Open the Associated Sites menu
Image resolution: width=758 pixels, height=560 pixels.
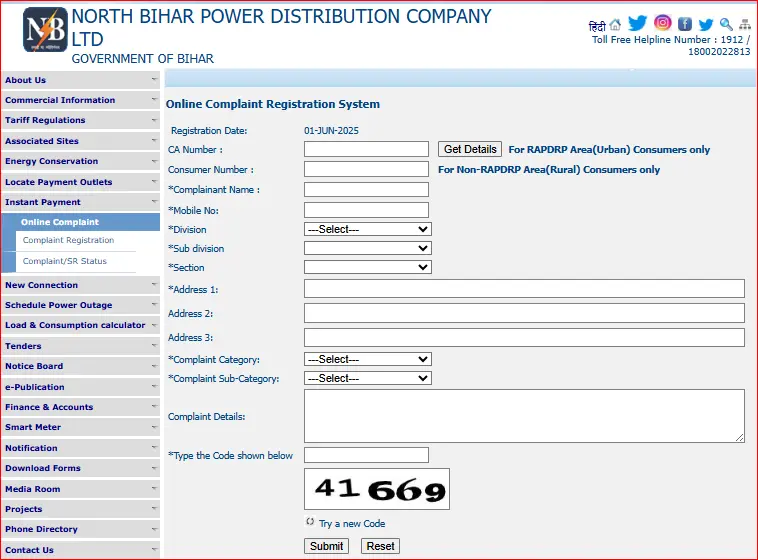point(80,141)
